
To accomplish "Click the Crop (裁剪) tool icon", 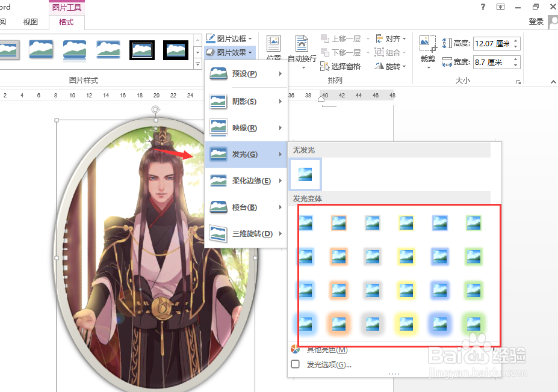I will click(x=428, y=44).
